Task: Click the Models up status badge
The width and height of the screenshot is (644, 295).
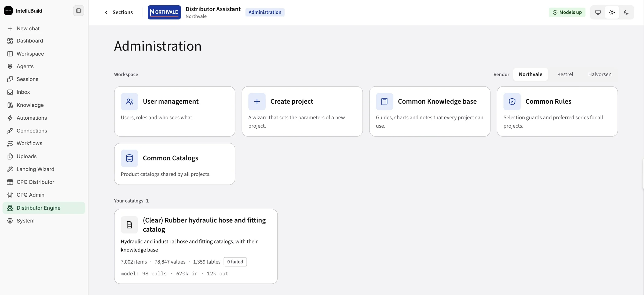Action: (x=567, y=12)
